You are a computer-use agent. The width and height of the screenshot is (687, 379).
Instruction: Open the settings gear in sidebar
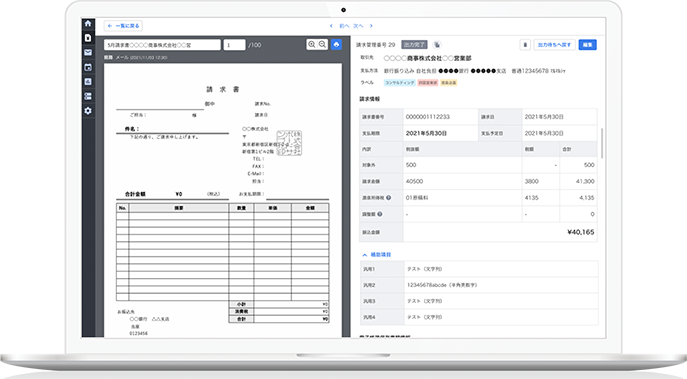(88, 110)
